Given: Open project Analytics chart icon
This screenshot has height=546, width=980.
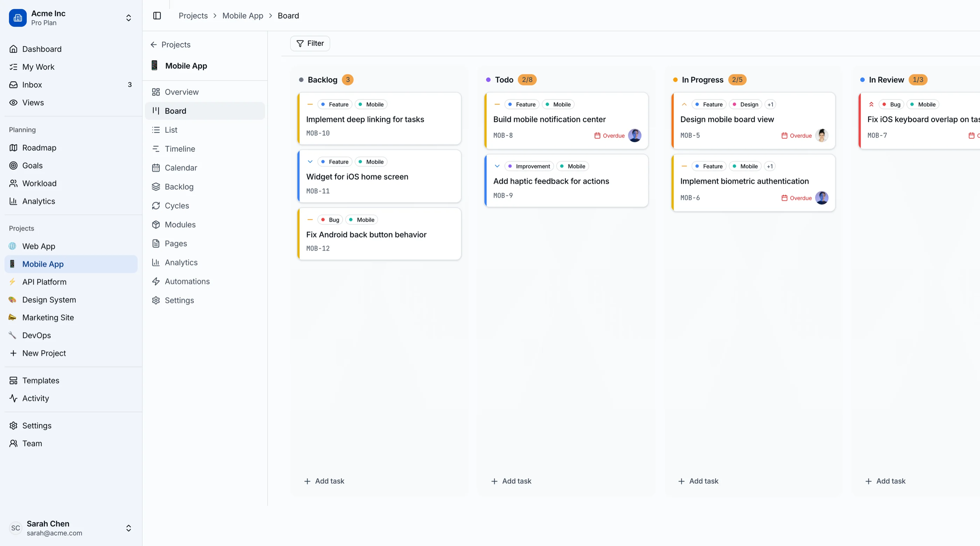Looking at the screenshot, I should pyautogui.click(x=156, y=263).
